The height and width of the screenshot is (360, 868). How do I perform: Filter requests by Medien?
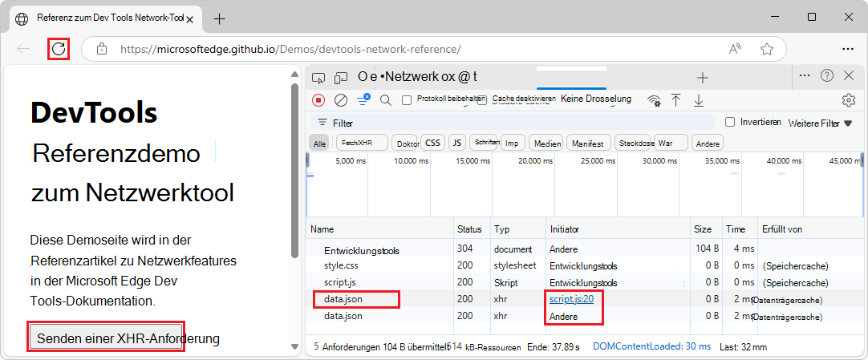coord(546,144)
